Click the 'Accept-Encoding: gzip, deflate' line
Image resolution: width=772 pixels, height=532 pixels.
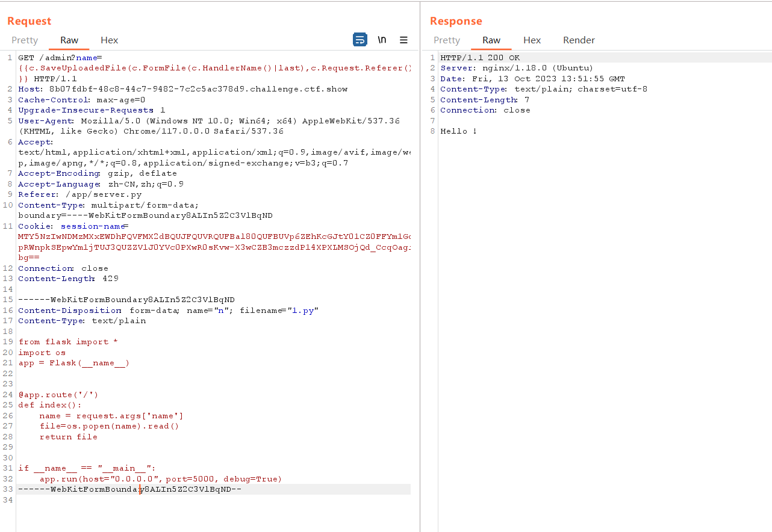pos(98,173)
